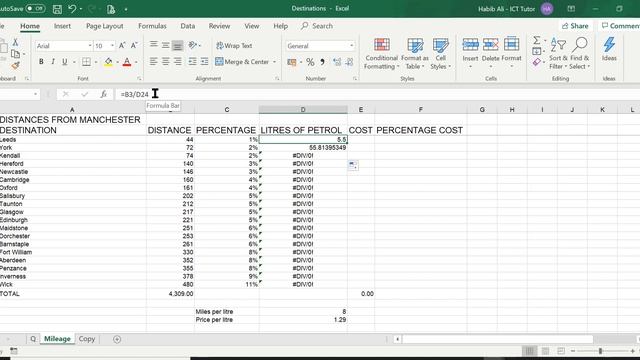Open the Review ribbon tab
This screenshot has width=640, height=360.
219,26
